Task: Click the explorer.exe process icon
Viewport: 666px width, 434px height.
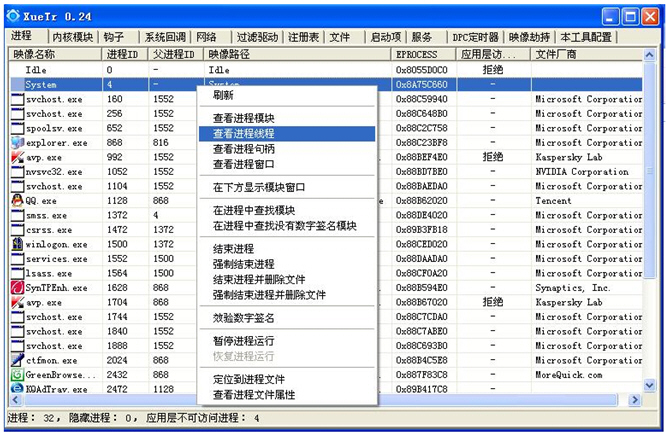Action: point(17,143)
